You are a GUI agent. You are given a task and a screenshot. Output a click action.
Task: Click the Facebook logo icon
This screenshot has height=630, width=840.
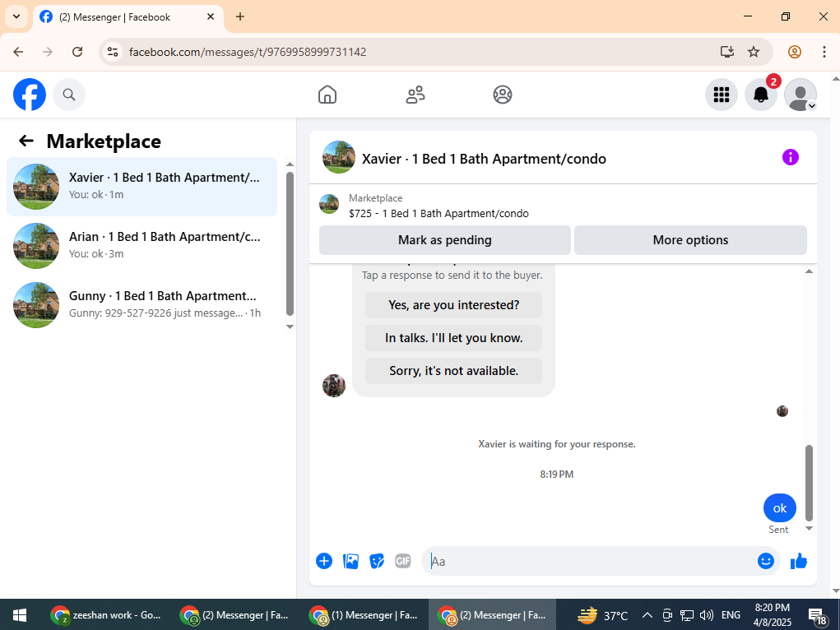click(30, 95)
